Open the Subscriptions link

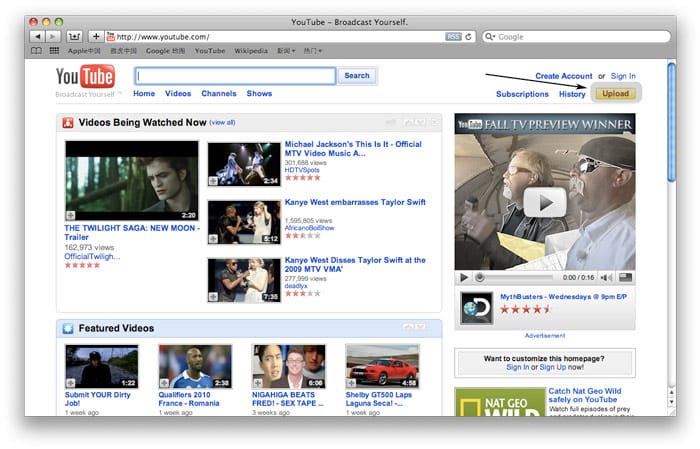(522, 94)
